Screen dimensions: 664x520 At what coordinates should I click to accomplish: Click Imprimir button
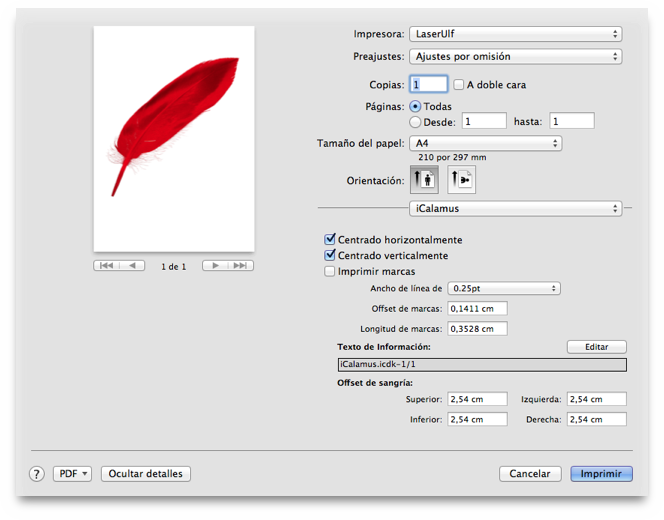click(601, 474)
